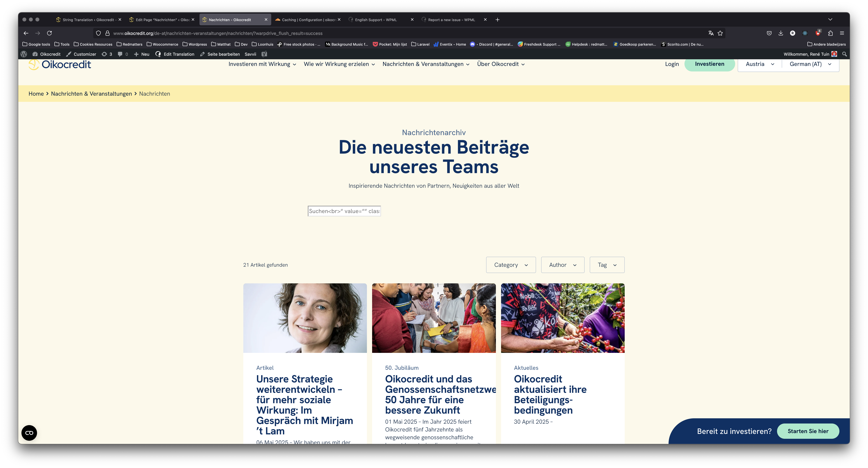The height and width of the screenshot is (468, 868).
Task: Open the Woocommerce bookmark folder
Action: tap(162, 44)
